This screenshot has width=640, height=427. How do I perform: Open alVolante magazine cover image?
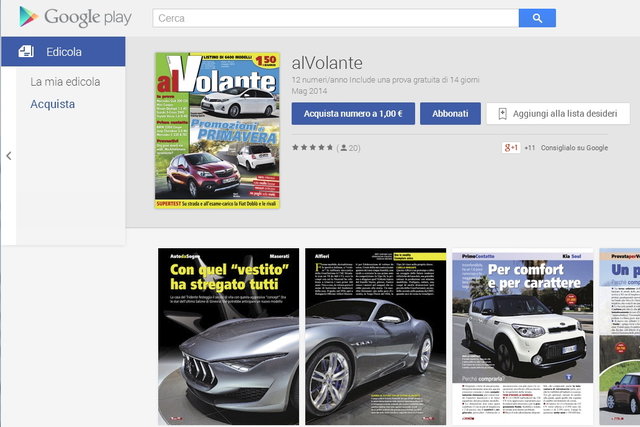pos(217,130)
